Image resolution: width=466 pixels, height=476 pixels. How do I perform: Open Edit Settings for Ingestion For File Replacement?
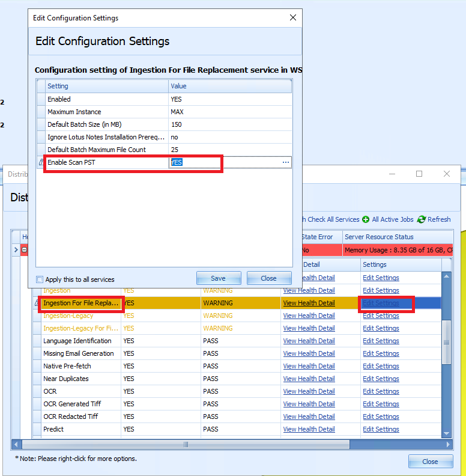[x=381, y=303]
